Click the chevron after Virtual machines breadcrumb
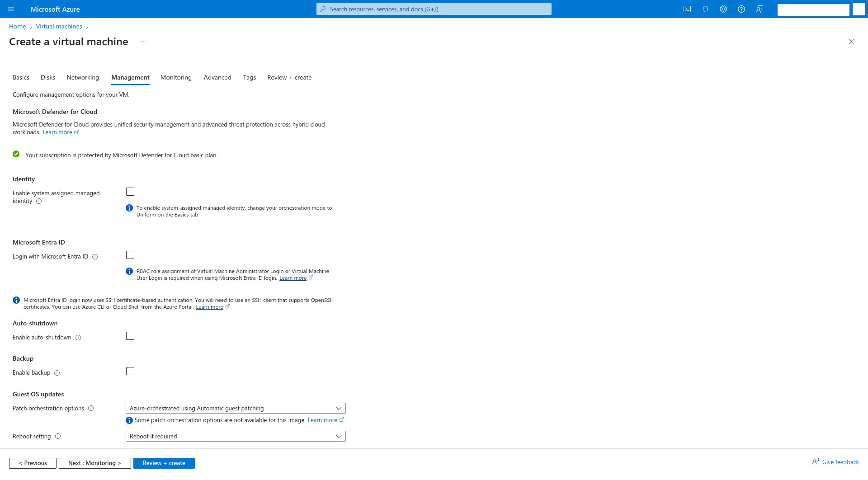Image resolution: width=868 pixels, height=480 pixels. tap(87, 27)
